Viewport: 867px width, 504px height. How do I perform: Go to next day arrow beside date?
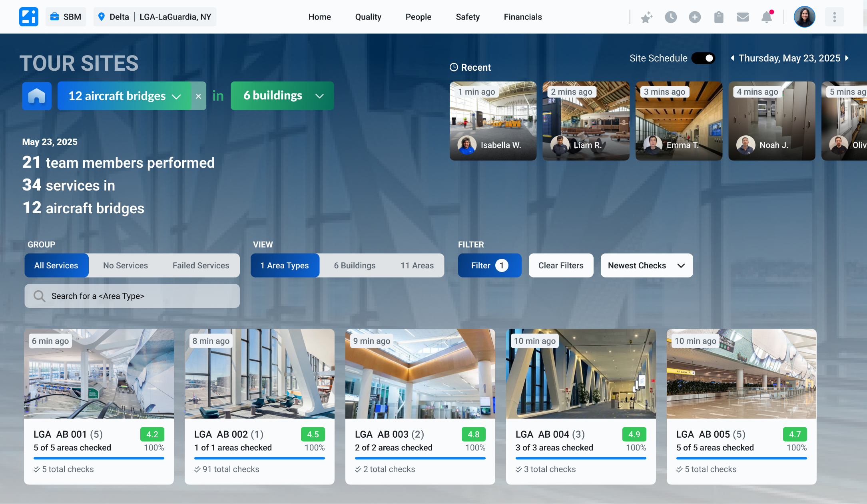click(847, 58)
